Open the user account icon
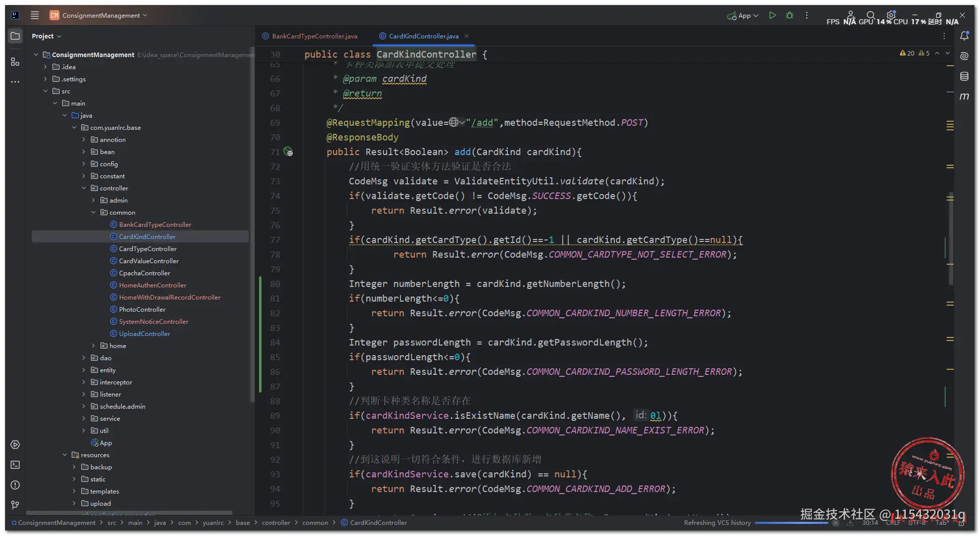This screenshot has width=980, height=536. point(851,15)
